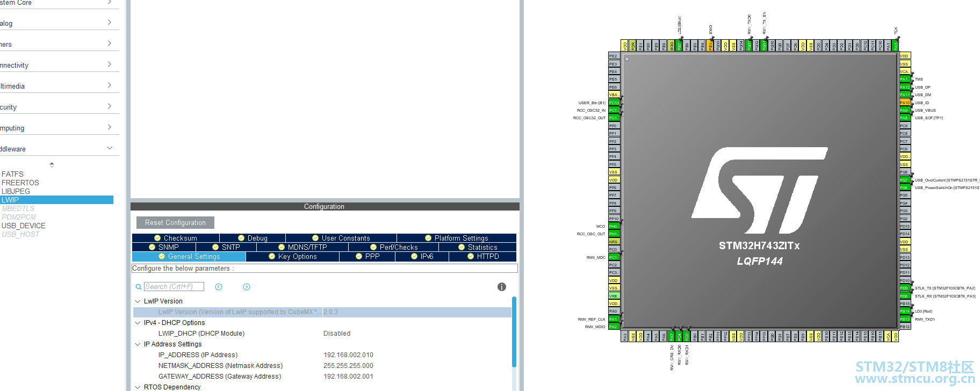Go to previous search result arrow
The width and height of the screenshot is (980, 391).
pyautogui.click(x=219, y=287)
